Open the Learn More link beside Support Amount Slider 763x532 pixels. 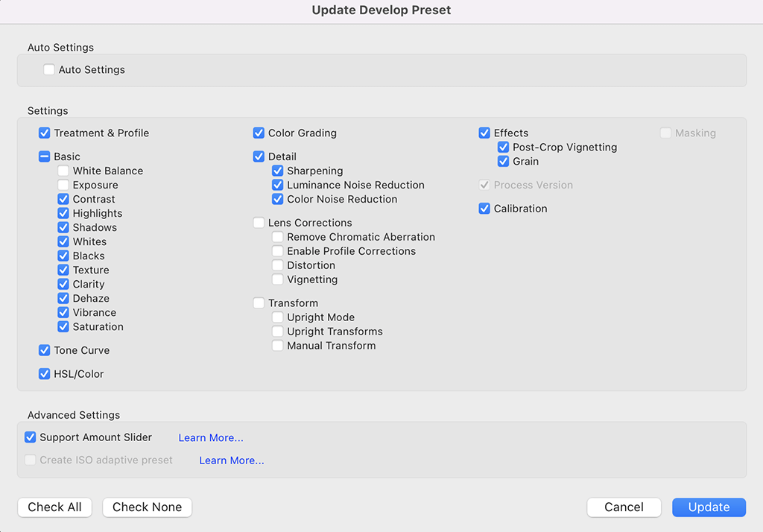pos(211,437)
